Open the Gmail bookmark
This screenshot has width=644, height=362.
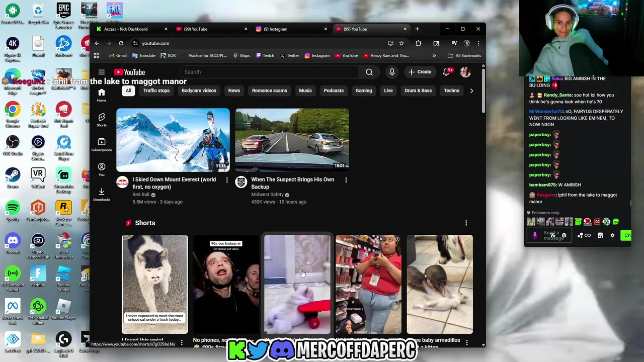(x=117, y=56)
